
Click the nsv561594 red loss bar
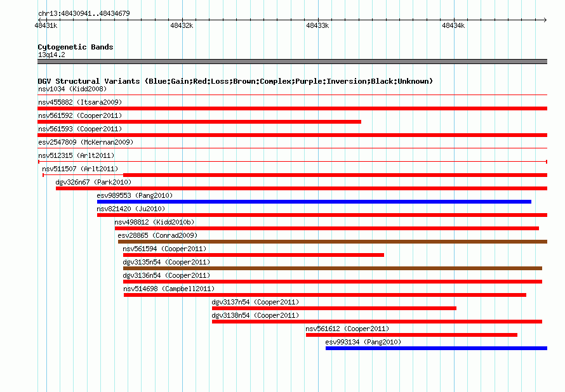tap(253, 255)
